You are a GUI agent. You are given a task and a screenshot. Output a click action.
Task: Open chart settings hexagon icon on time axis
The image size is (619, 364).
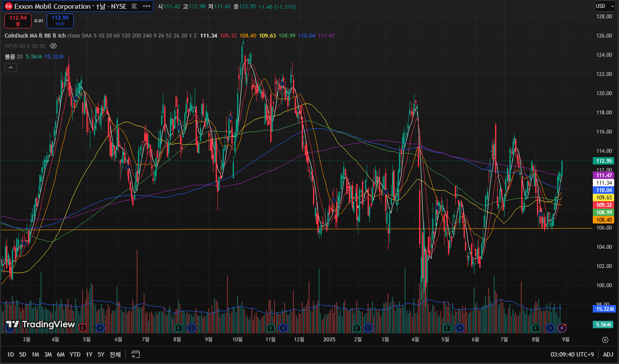tap(605, 340)
